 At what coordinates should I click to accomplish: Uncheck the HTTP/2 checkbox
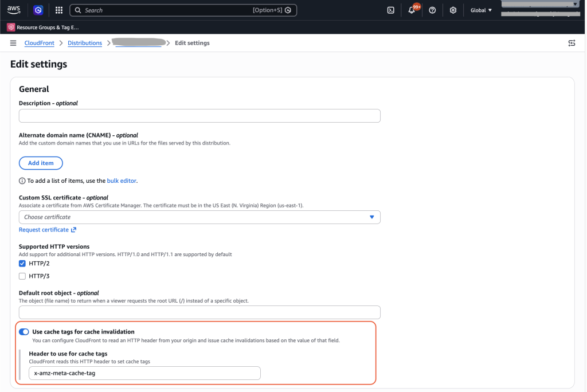(x=22, y=264)
